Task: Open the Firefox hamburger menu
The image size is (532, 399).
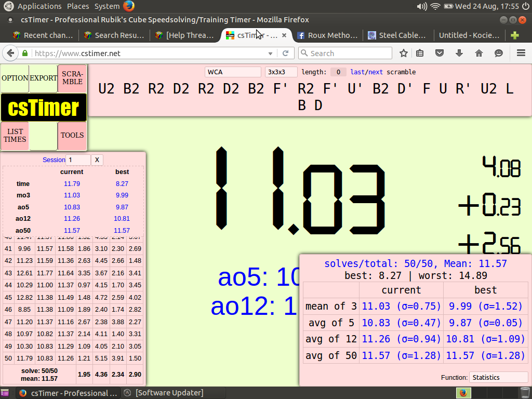Action: pos(521,54)
